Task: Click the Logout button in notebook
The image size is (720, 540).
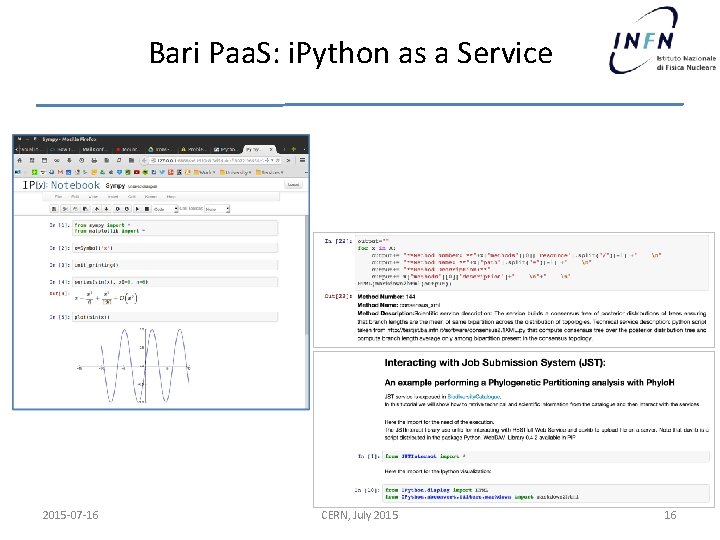Action: 293,185
